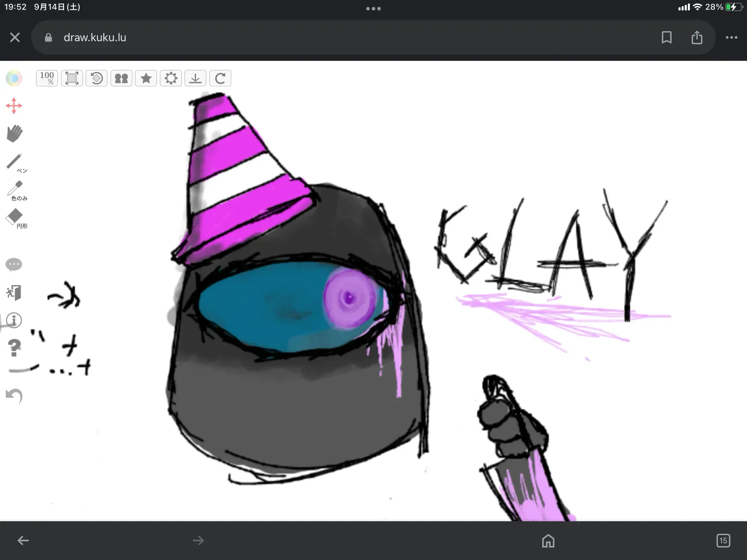Open the browser three-dot menu
747x560 pixels.
click(x=731, y=38)
